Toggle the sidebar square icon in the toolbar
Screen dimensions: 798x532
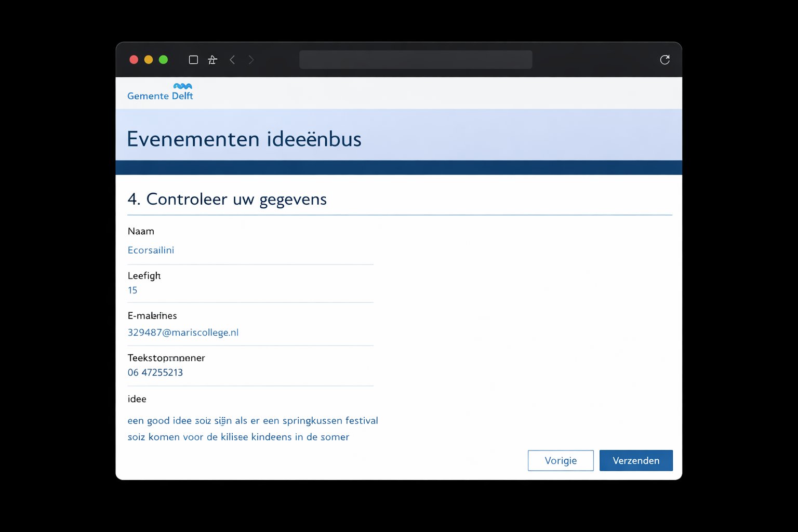coord(193,60)
